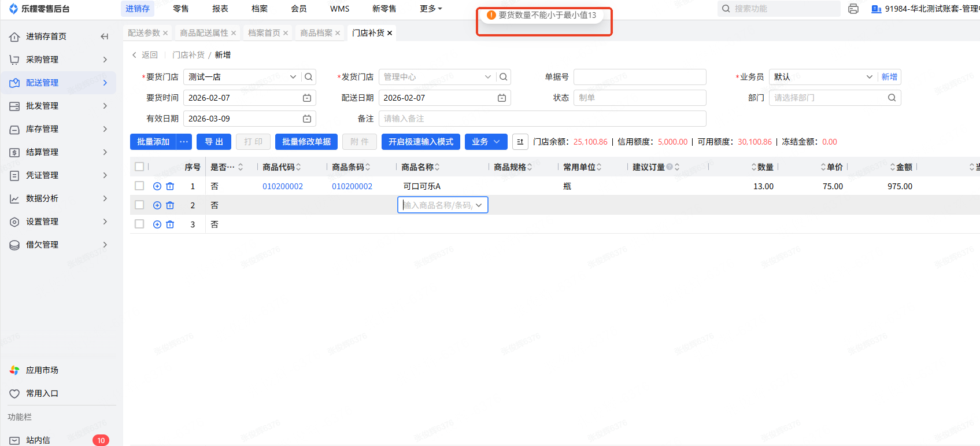Sort the table by 常用单位 column

(x=599, y=167)
